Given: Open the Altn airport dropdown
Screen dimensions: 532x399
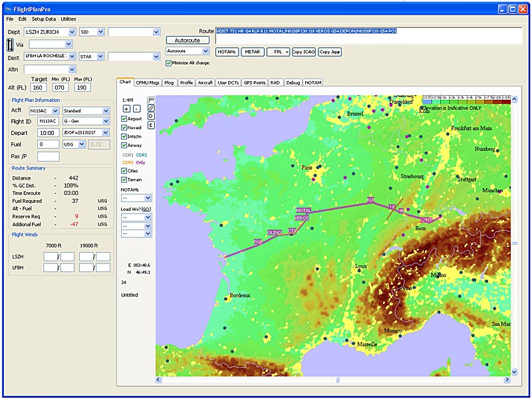Looking at the screenshot, I should click(x=72, y=70).
